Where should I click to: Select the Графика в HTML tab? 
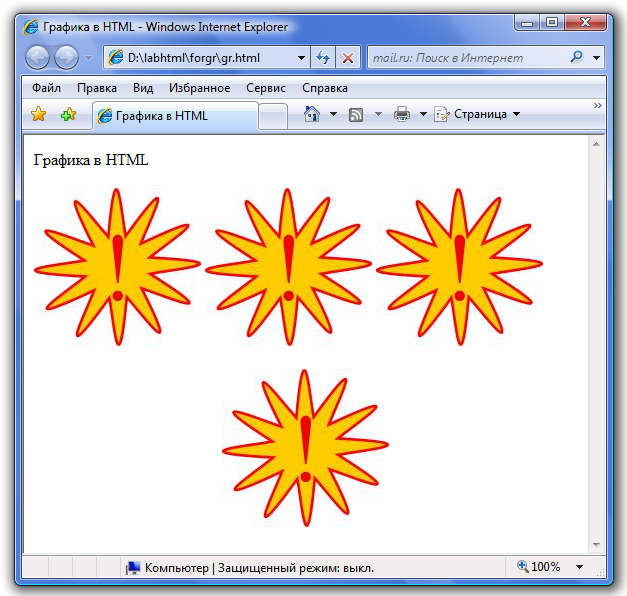click(x=175, y=116)
